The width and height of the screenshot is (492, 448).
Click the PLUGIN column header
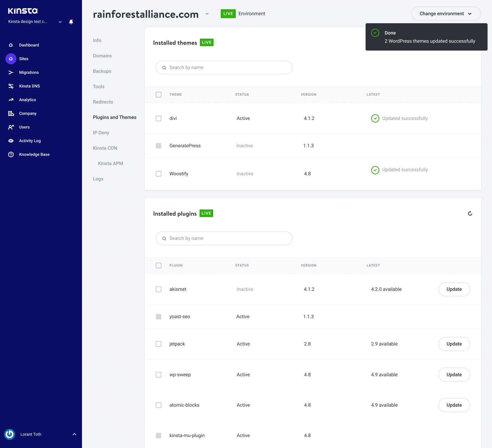tap(176, 266)
